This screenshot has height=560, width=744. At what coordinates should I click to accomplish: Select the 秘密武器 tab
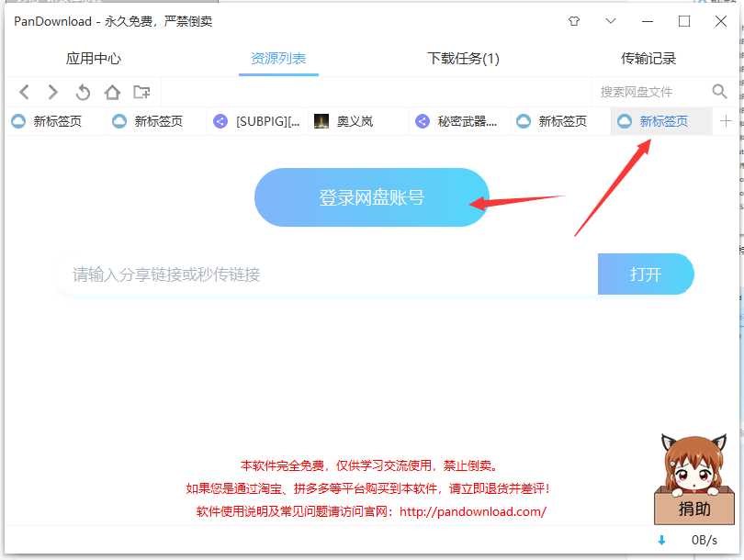[x=460, y=121]
